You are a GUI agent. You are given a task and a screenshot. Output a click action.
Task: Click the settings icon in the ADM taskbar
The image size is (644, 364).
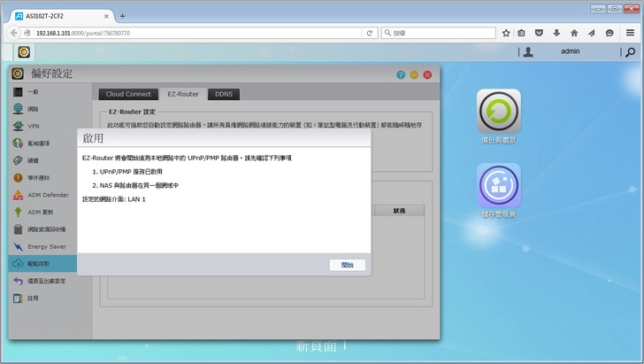24,52
